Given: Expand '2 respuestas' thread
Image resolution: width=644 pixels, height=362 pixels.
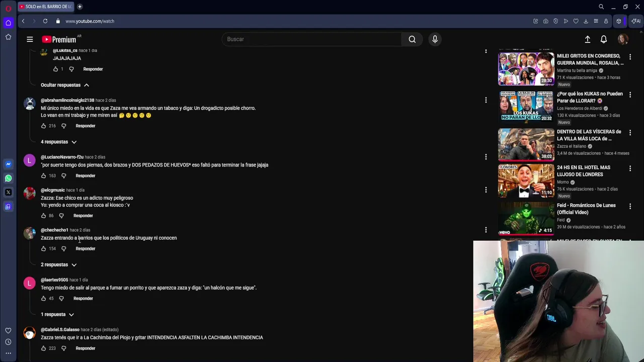Looking at the screenshot, I should pos(58,264).
